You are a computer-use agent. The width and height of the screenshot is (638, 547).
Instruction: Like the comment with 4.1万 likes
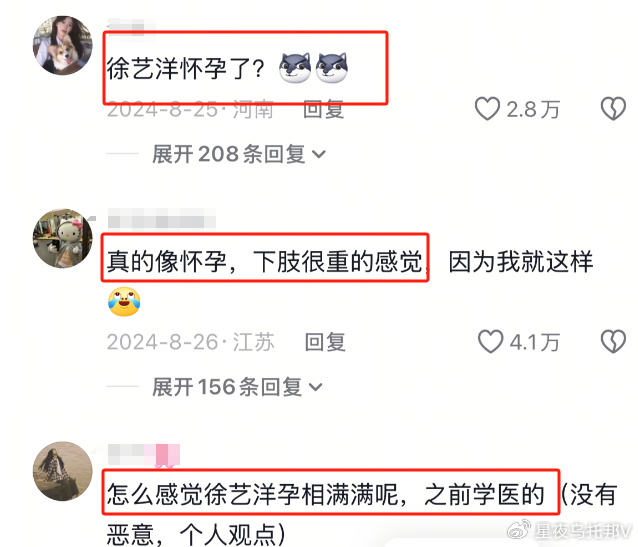(x=490, y=341)
